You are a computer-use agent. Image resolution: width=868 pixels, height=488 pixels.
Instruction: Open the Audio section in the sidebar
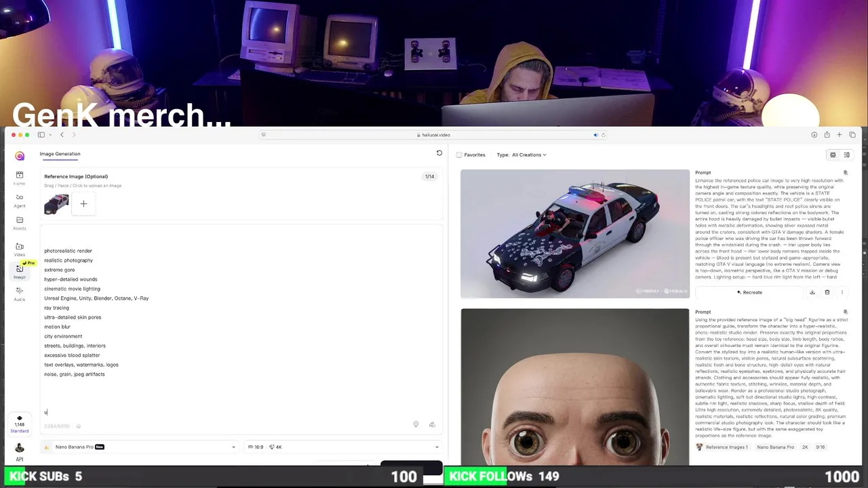point(20,293)
